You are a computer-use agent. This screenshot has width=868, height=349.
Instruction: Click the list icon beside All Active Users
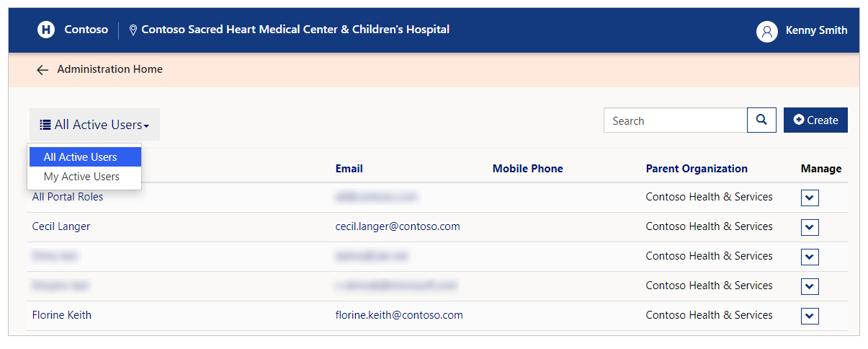tap(45, 125)
